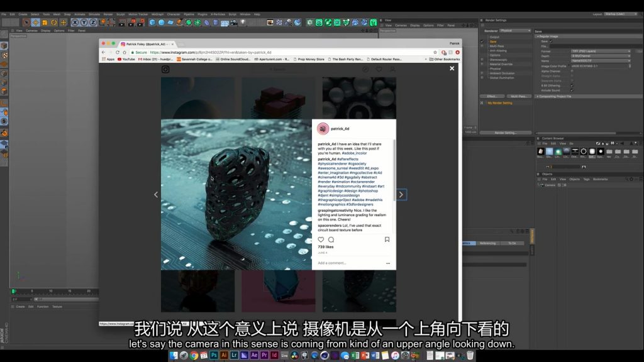Screen dimensions: 644x362
Task: Select the Rotate tool in Cinema 4D toolbar
Action: pos(54,23)
